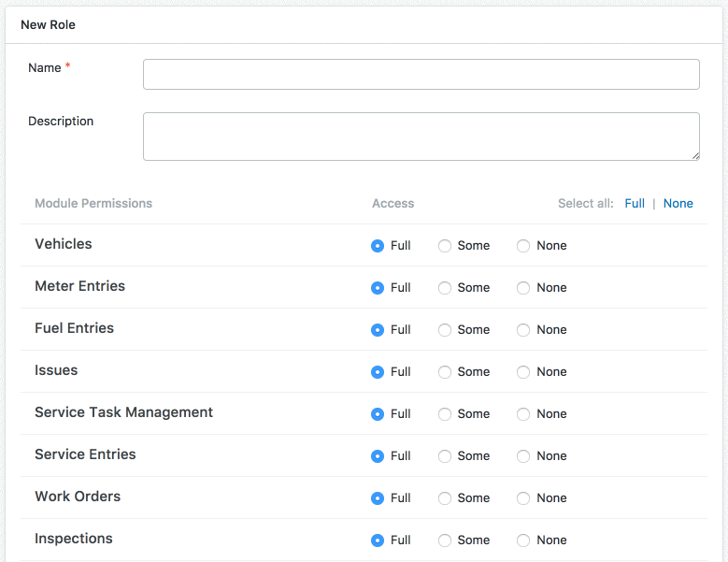Set Inspections access to Full
Viewport: 728px width, 562px height.
[378, 540]
